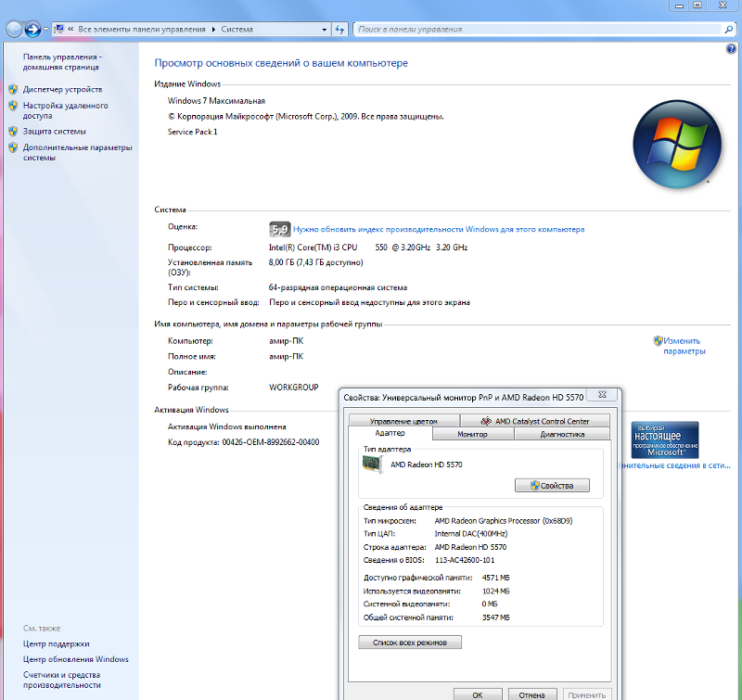Image resolution: width=742 pixels, height=700 pixels.
Task: Click shield icon beside 'Защита системы'
Action: (x=13, y=132)
